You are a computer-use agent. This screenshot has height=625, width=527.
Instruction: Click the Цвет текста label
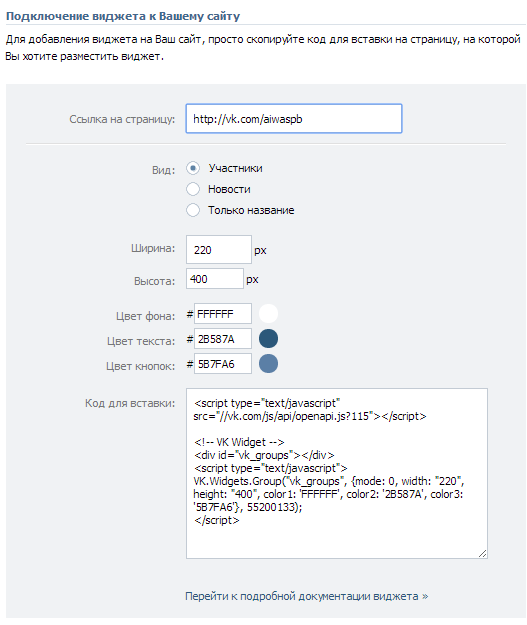(141, 341)
